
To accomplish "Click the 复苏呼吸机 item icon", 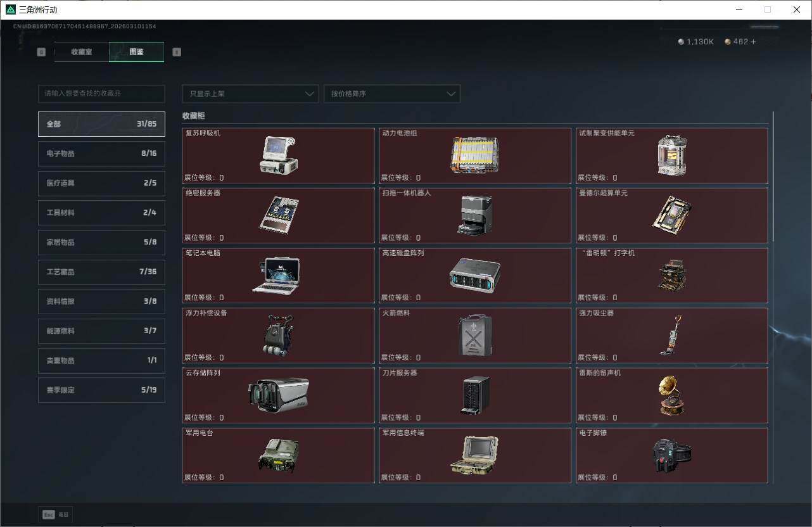I will pos(278,155).
